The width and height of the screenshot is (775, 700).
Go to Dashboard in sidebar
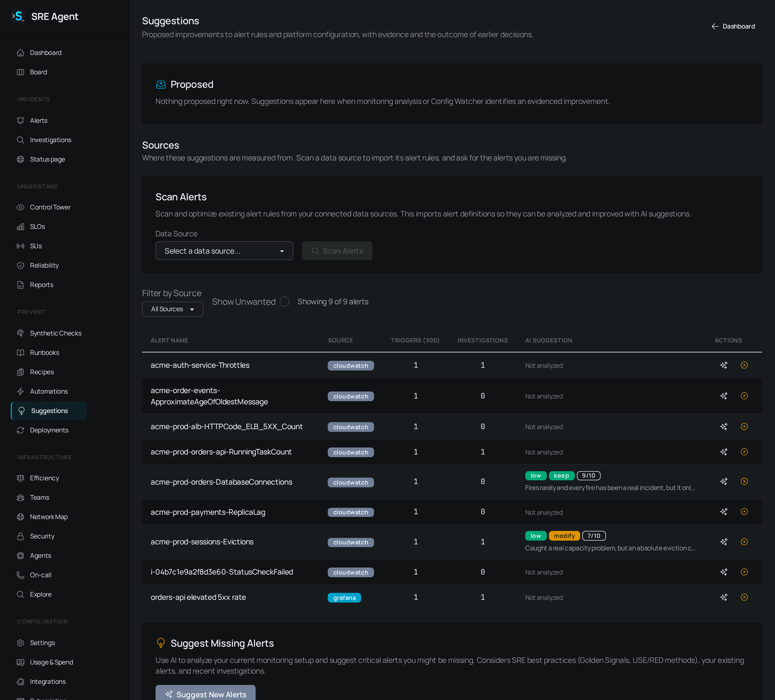pos(46,53)
